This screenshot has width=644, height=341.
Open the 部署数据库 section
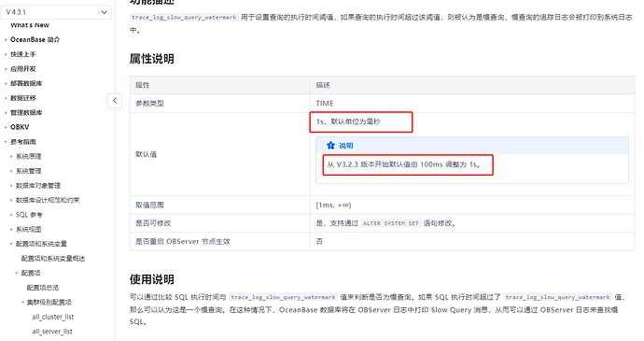(26, 83)
